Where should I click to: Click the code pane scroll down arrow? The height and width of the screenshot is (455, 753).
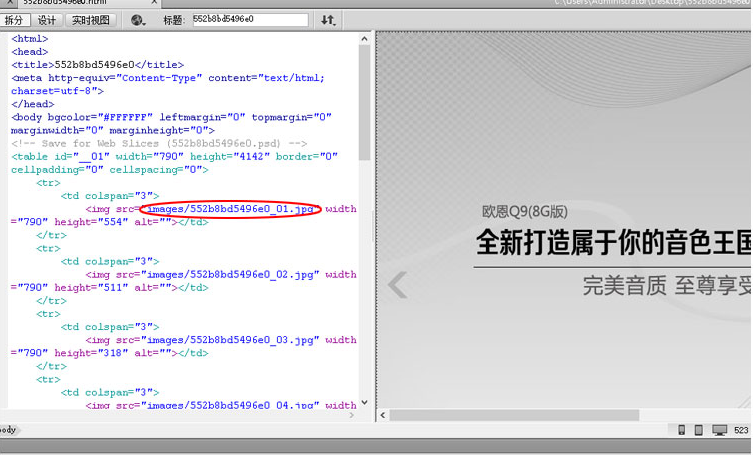point(364,403)
